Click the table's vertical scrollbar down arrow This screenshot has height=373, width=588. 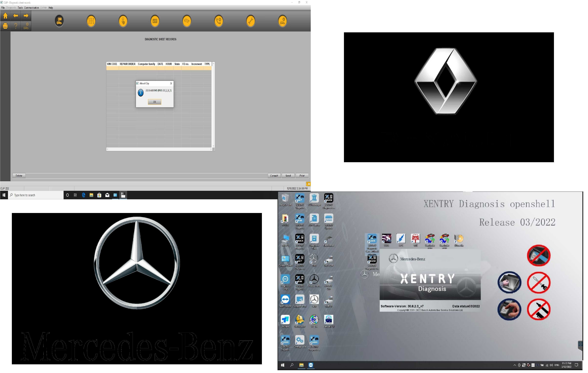pos(213,146)
